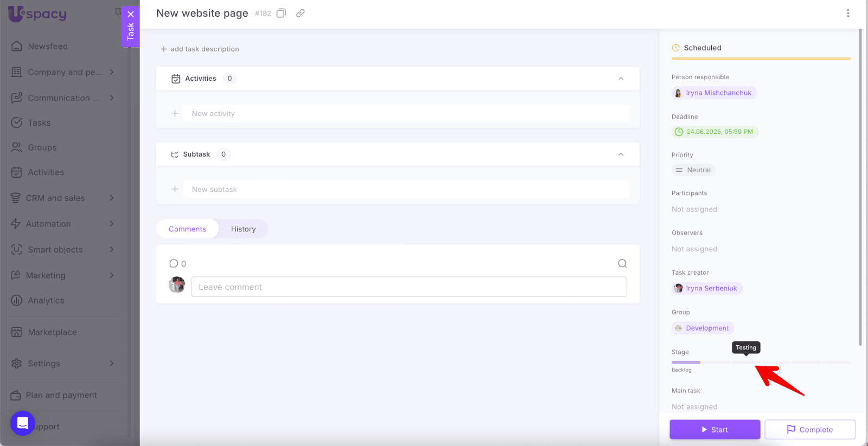Expand the CRM and sales menu
The height and width of the screenshot is (446, 868).
point(112,198)
